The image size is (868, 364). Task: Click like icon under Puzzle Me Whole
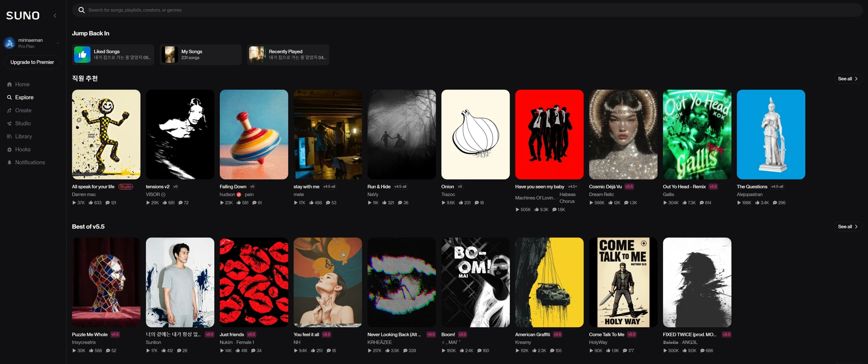point(91,350)
